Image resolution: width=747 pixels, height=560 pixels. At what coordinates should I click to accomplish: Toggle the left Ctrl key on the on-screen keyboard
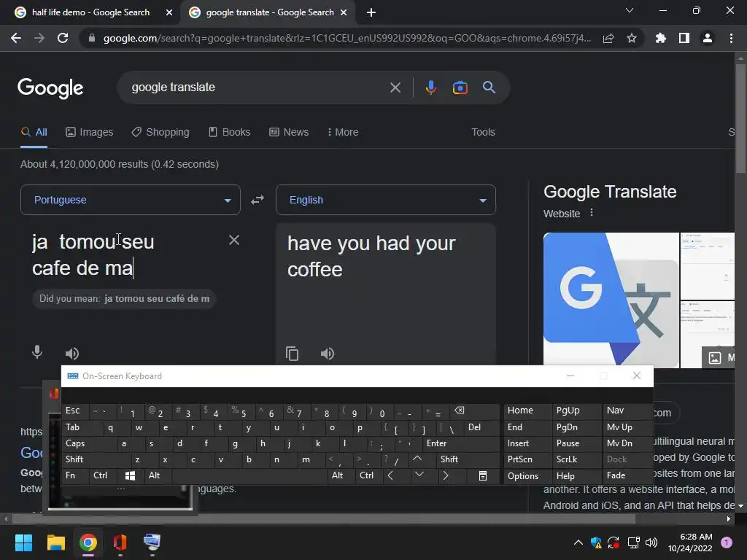(103, 475)
